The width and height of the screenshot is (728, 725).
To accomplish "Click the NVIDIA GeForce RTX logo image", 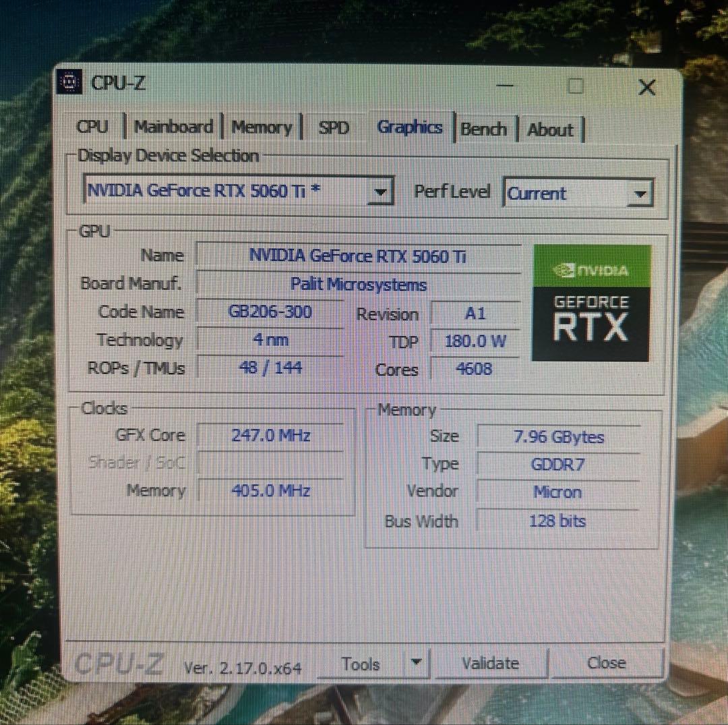I will coord(590,302).
